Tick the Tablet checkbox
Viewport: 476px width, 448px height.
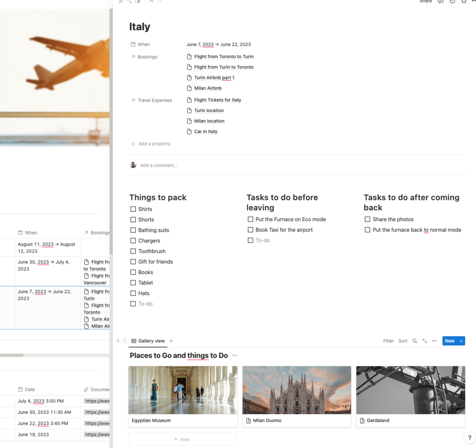coord(133,283)
